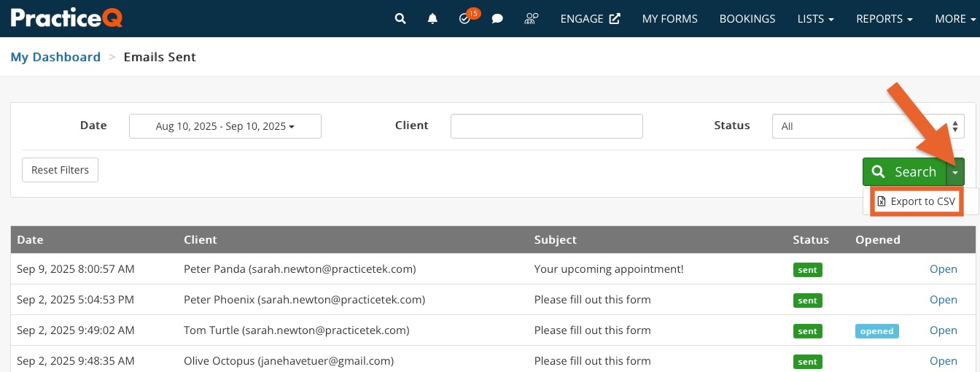Go back to My Dashboard breadcrumb
The image size is (980, 372).
(x=55, y=57)
